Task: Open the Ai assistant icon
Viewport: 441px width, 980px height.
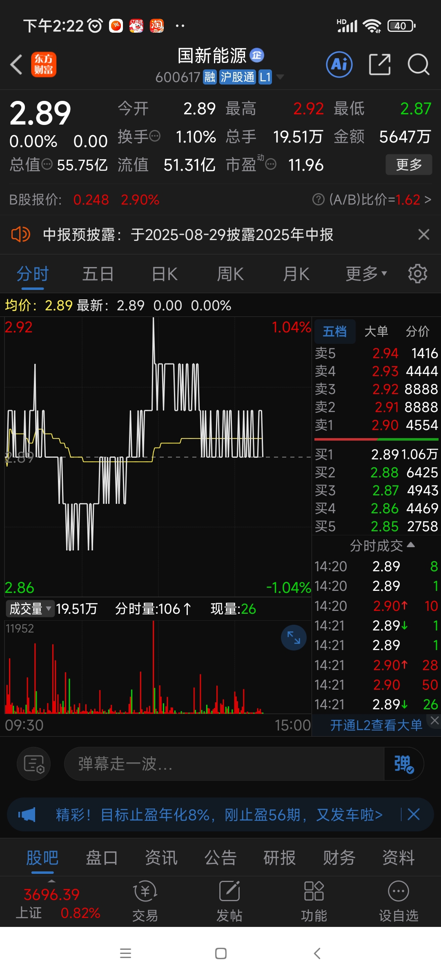Action: (x=339, y=65)
